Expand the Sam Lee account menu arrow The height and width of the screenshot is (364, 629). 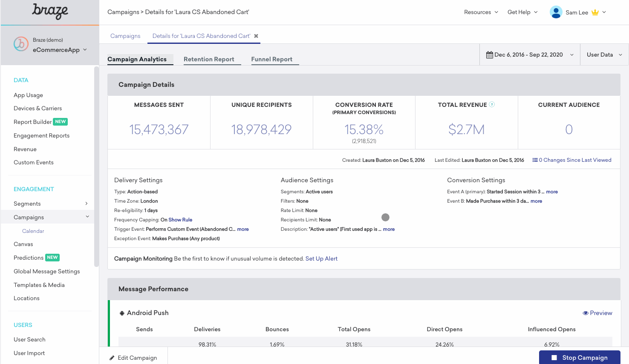[604, 12]
